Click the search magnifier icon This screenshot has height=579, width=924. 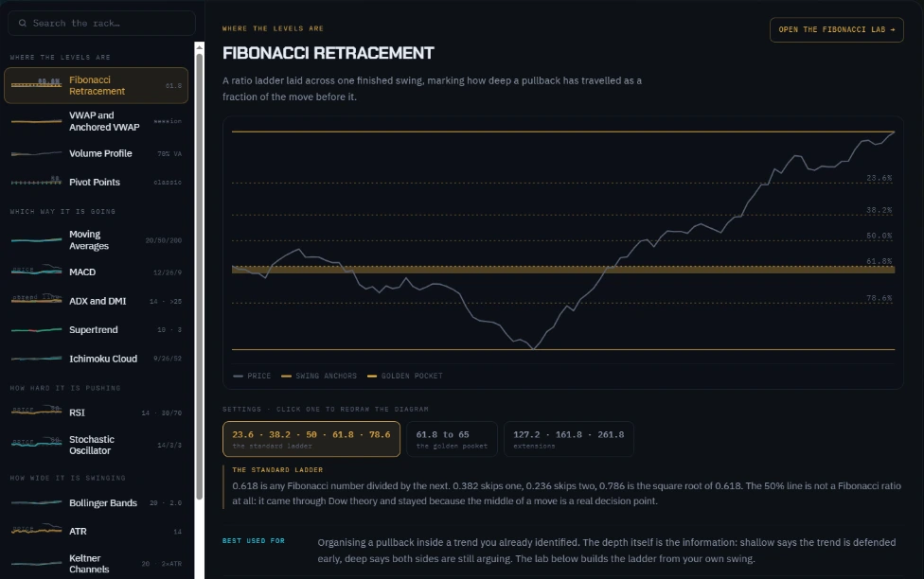(x=23, y=23)
